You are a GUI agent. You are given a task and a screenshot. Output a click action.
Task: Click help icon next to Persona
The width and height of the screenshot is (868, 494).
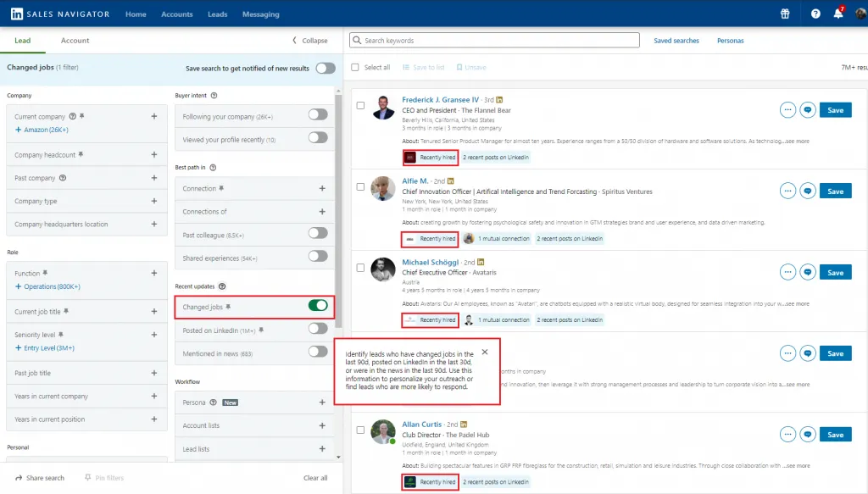click(x=213, y=402)
